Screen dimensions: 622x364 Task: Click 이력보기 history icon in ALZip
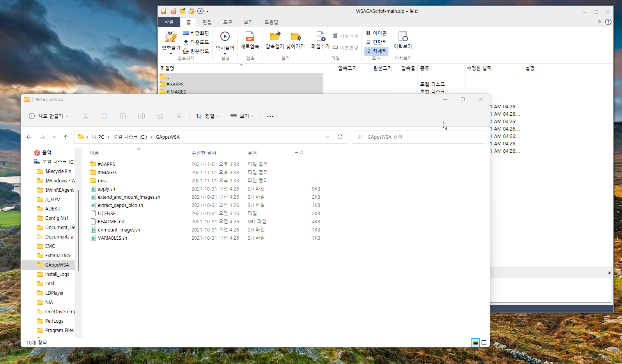click(403, 36)
